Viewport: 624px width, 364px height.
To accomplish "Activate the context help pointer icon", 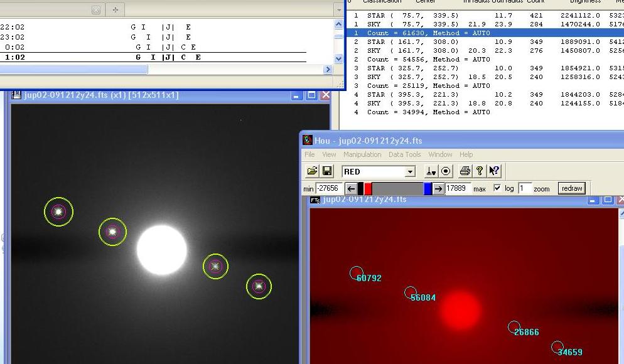I will coord(494,171).
